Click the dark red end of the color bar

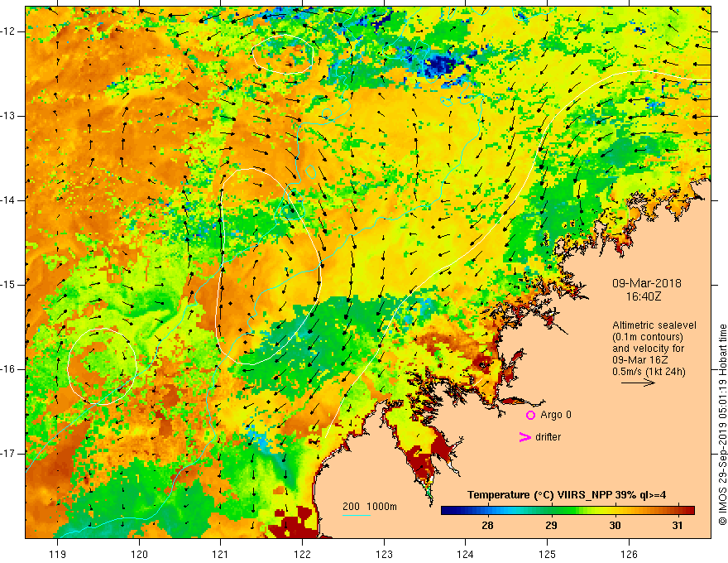[689, 511]
